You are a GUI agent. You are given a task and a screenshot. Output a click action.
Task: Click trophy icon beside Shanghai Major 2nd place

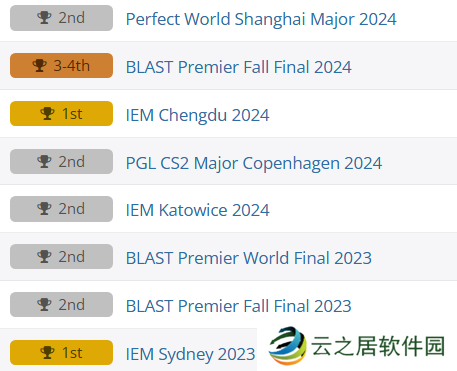[44, 18]
